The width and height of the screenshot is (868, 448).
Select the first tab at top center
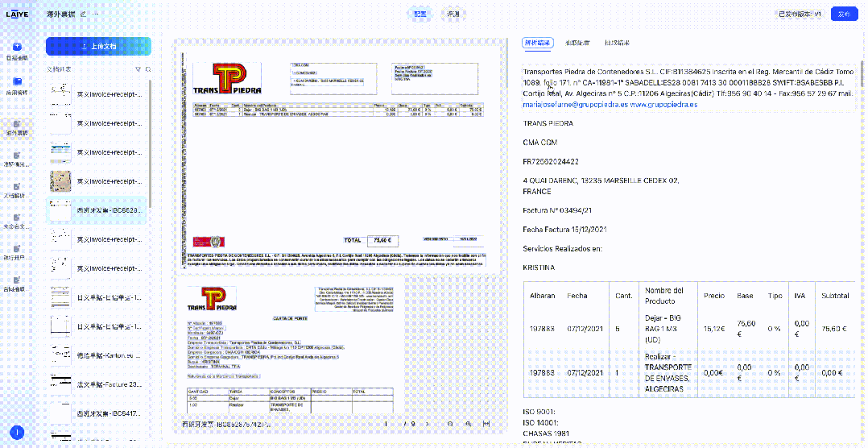(x=420, y=15)
